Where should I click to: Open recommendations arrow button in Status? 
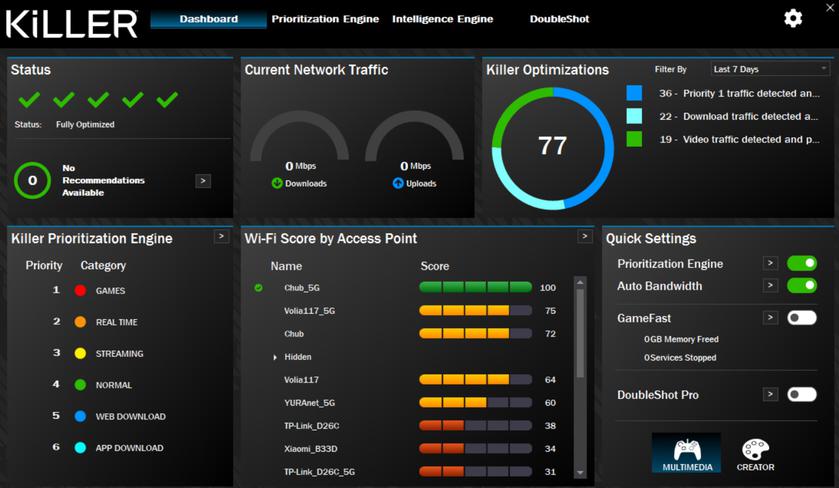click(203, 181)
